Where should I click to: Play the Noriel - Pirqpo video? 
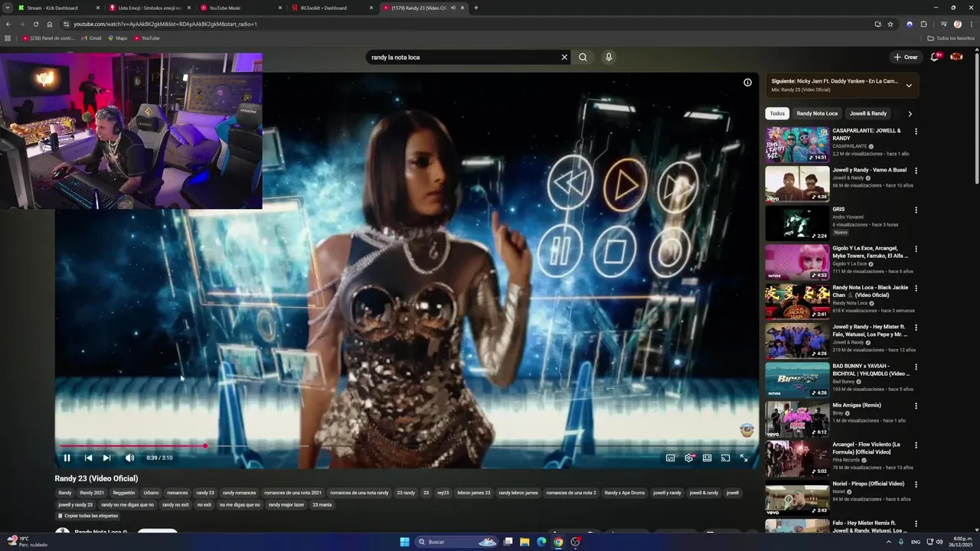[x=797, y=497]
